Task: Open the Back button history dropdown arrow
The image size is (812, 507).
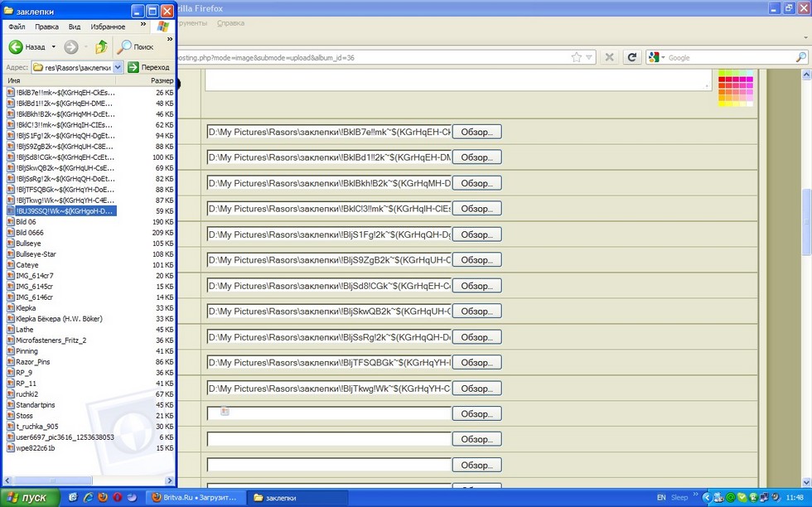Action: tap(54, 47)
